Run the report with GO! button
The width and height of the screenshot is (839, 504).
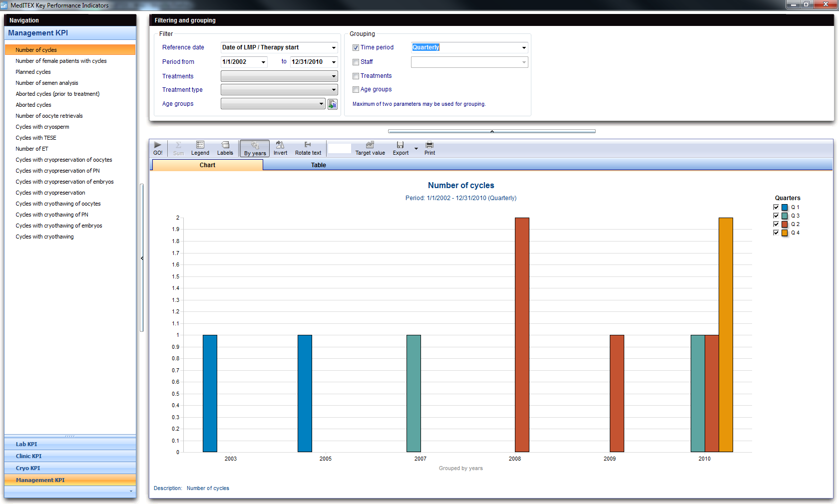pos(158,148)
